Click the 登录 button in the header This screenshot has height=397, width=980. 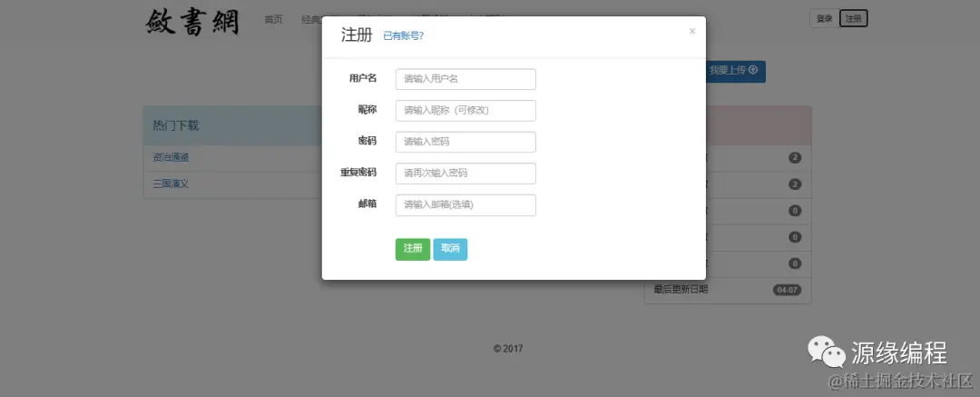[824, 19]
